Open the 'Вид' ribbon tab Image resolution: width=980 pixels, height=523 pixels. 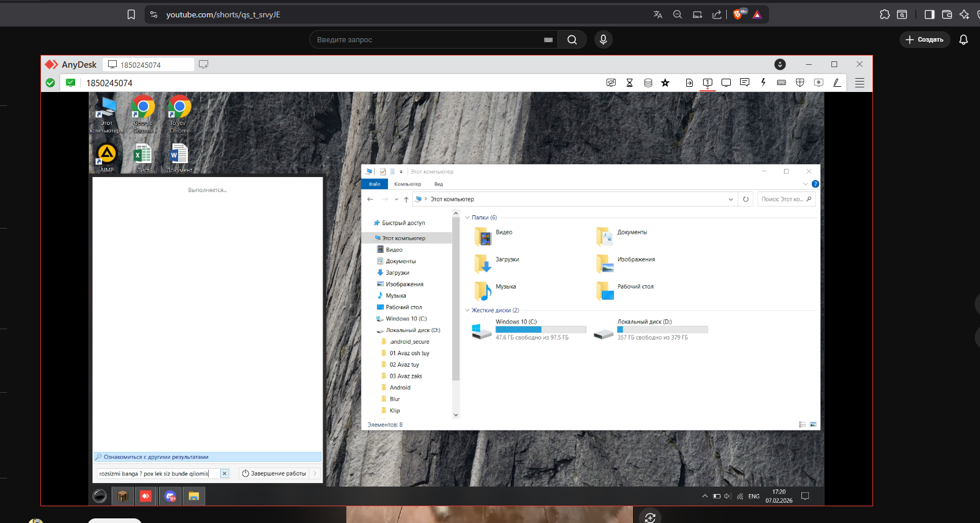[x=439, y=184]
